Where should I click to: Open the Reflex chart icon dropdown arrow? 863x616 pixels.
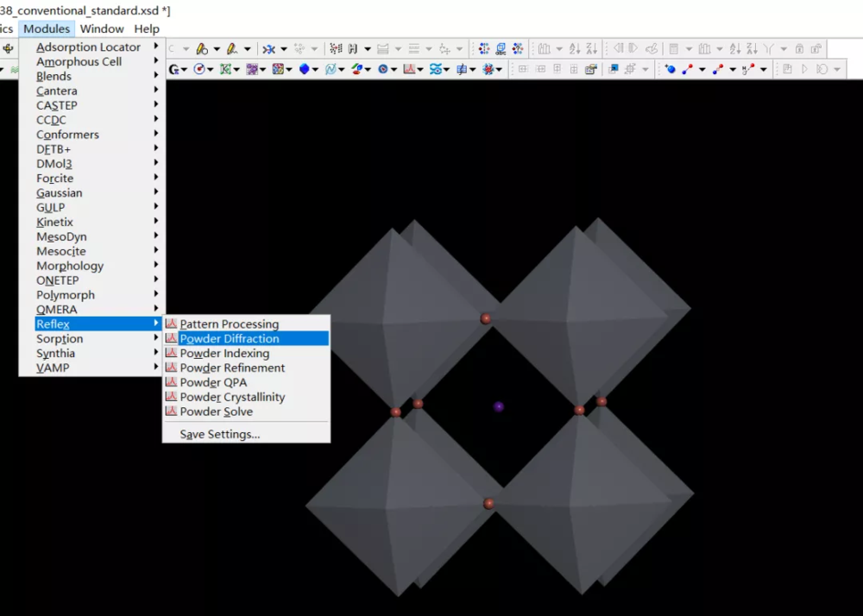[420, 69]
